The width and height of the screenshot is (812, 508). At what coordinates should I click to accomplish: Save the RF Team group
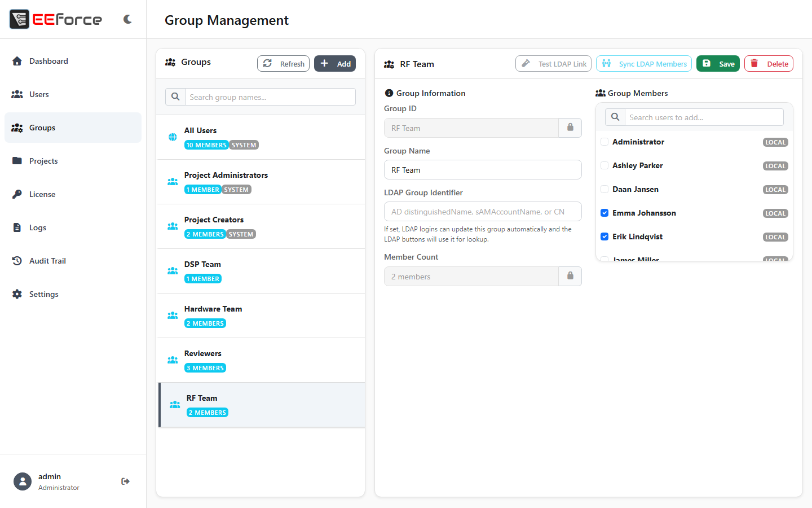tap(718, 64)
